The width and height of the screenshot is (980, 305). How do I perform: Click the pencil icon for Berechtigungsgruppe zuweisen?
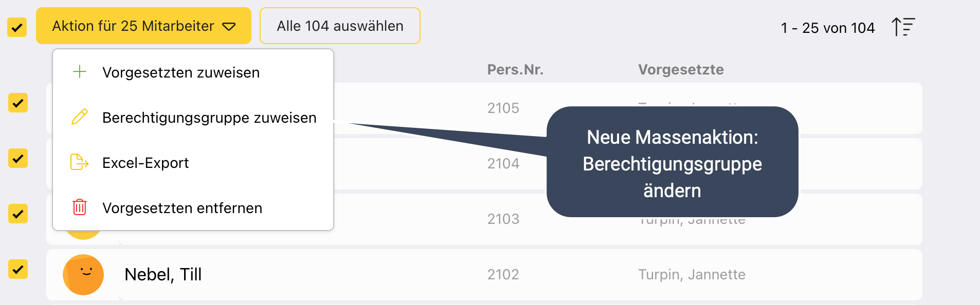80,117
